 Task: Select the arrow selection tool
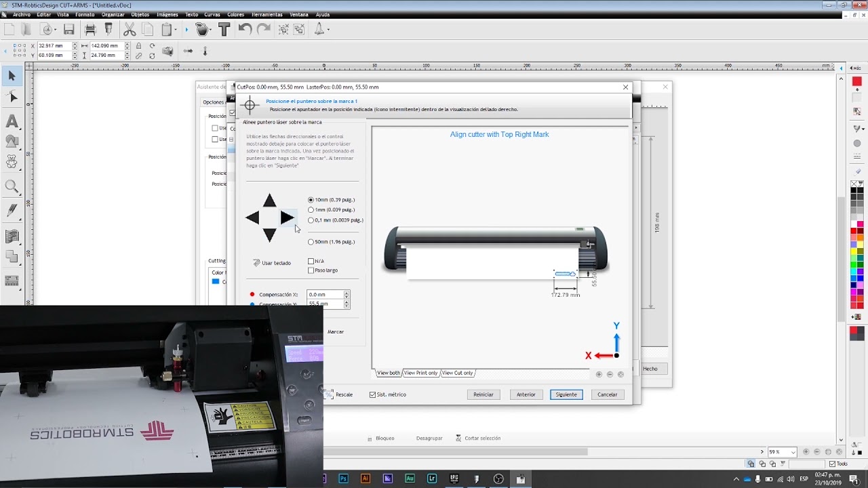pos(12,76)
